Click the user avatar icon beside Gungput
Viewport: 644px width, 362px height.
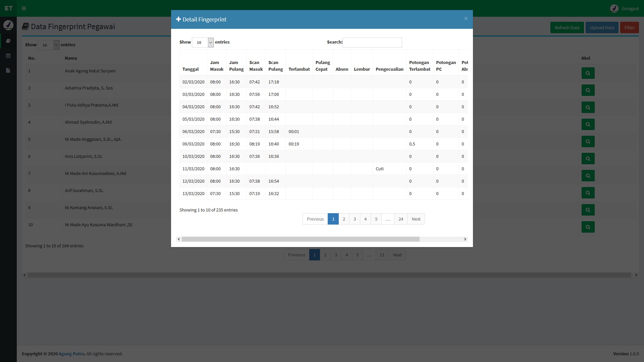coord(614,8)
